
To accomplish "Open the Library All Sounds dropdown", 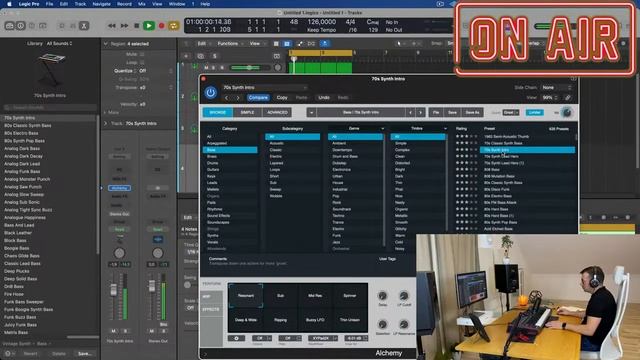I will point(59,43).
